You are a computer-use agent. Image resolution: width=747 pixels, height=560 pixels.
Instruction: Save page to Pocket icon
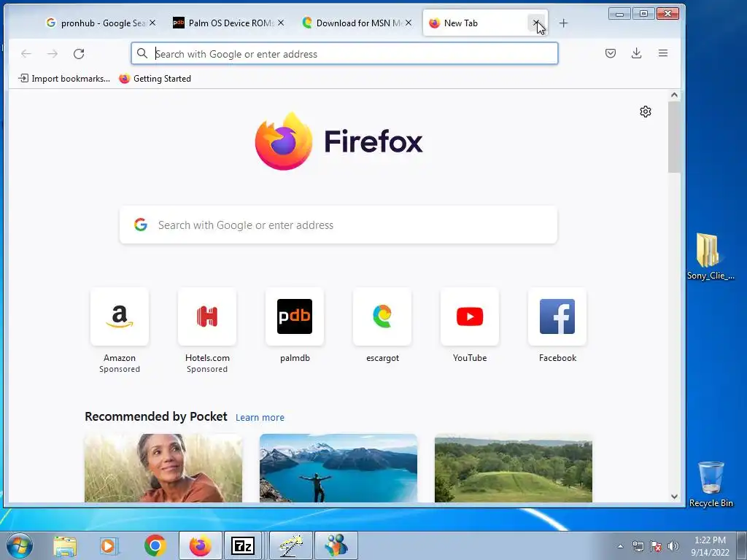pyautogui.click(x=611, y=53)
